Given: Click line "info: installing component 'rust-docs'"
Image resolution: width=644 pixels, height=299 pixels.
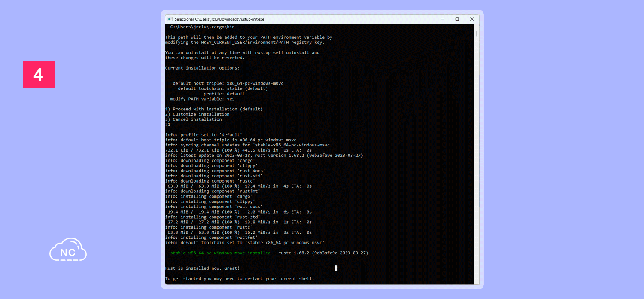Looking at the screenshot, I should tap(214, 207).
